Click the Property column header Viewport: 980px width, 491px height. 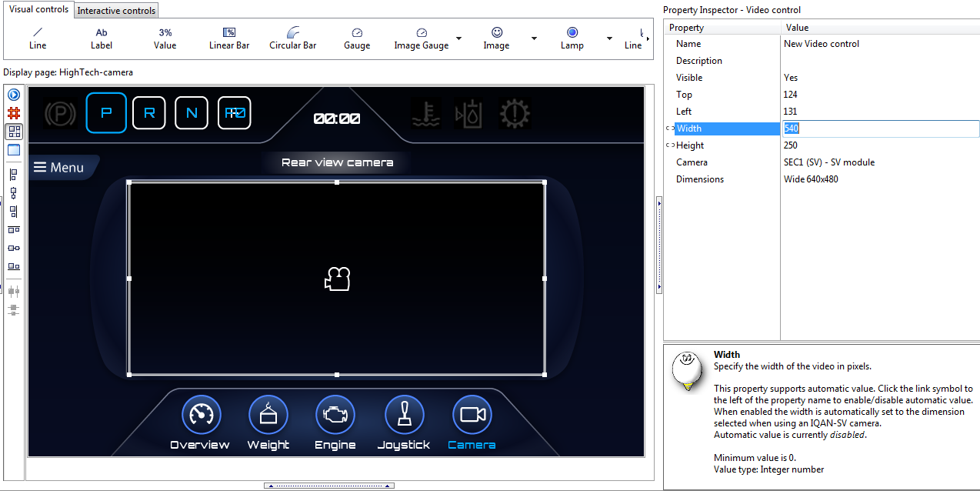722,28
